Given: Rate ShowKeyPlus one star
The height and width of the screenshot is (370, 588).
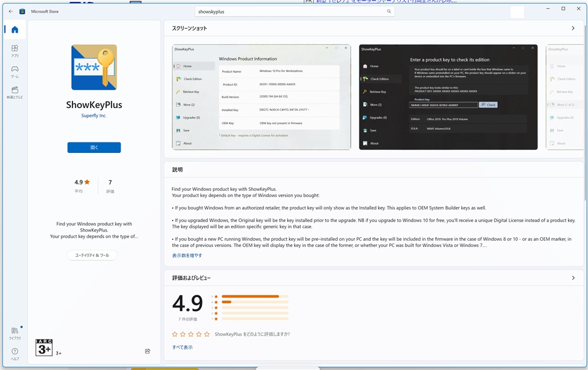Looking at the screenshot, I should pos(175,334).
